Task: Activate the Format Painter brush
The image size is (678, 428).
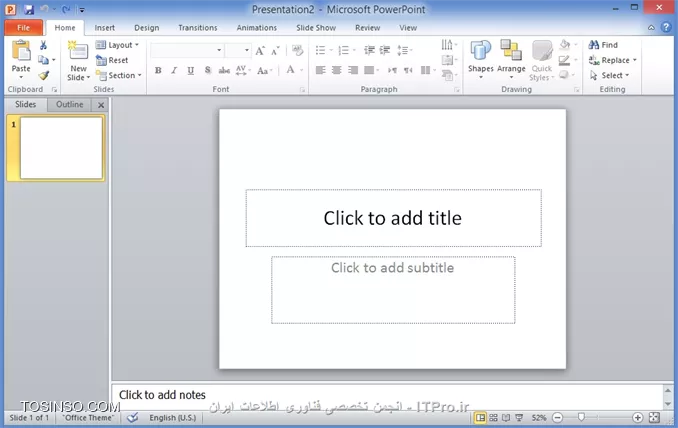Action: pos(43,75)
